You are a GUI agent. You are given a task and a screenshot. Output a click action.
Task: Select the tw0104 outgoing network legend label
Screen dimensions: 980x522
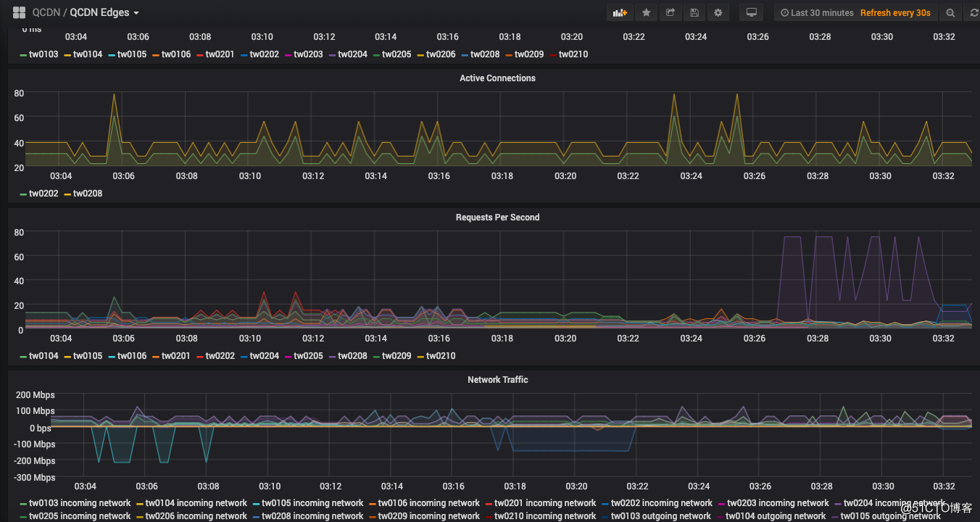pos(776,516)
